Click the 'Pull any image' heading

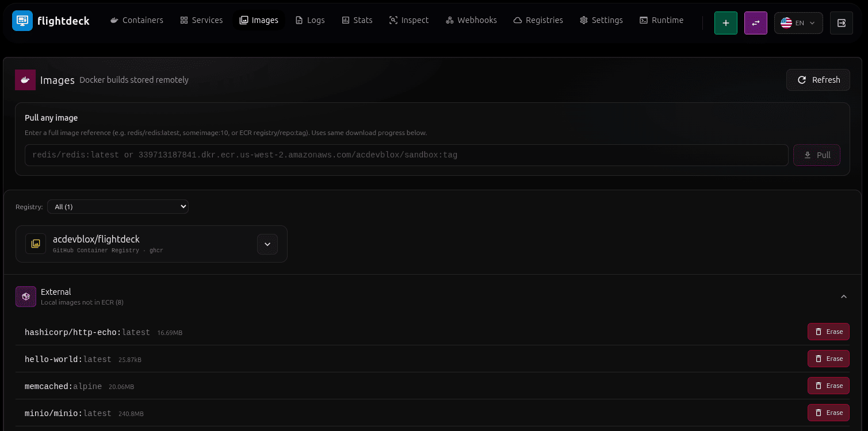click(51, 118)
